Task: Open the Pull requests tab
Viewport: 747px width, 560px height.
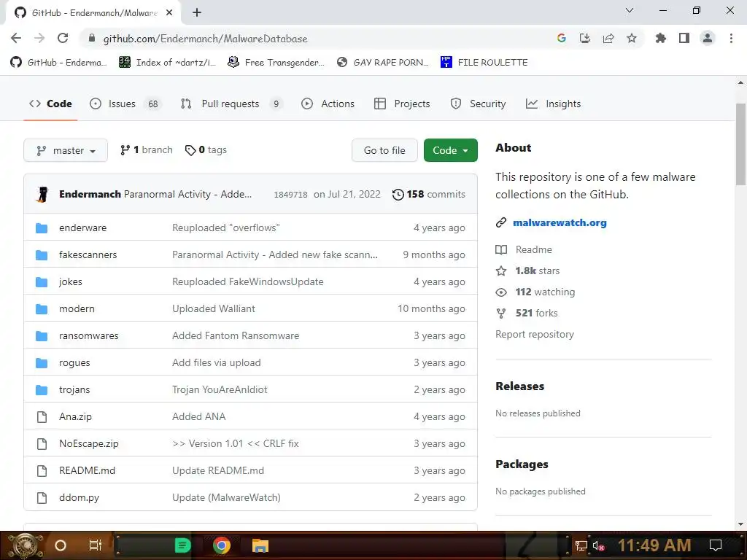Action: [231, 104]
